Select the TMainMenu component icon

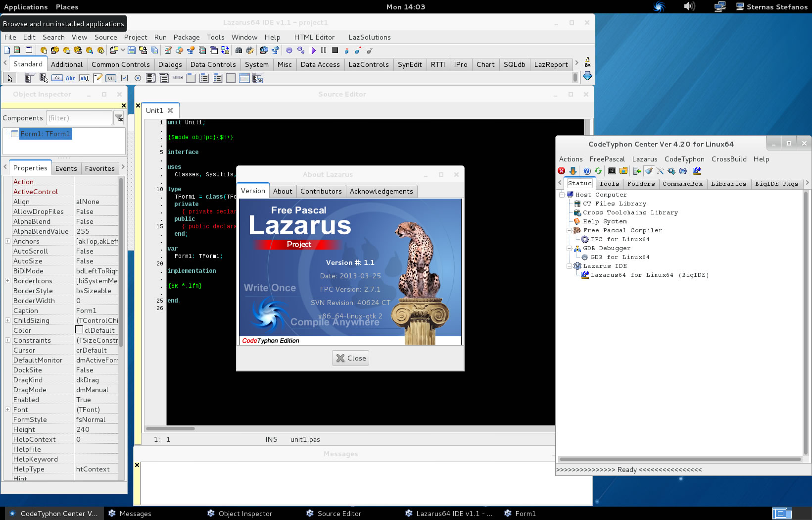pos(30,78)
